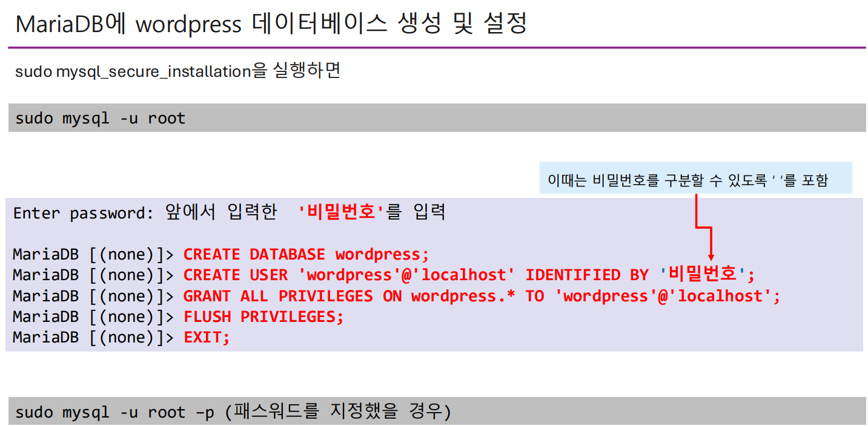This screenshot has width=868, height=426.
Task: Click the MariaDB [(none)]> prompt before EXIT
Action: [x=93, y=337]
